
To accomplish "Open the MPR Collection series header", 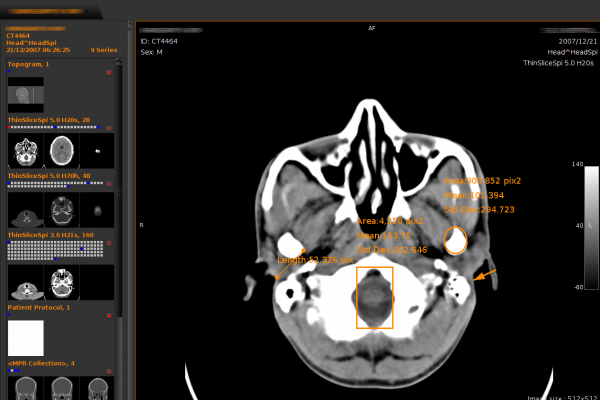I will 40,363.
